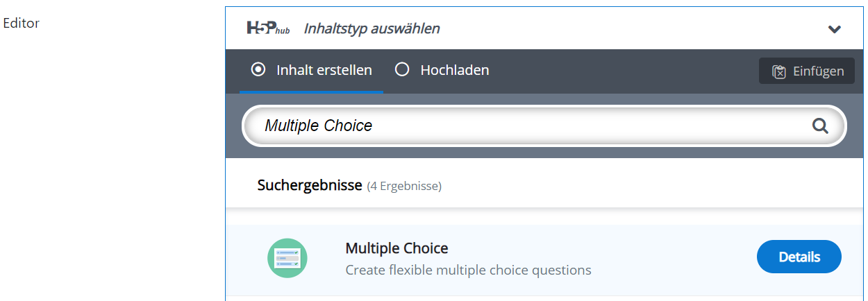Viewport: 868px width, 301px height.
Task: Click the Create flexible multiple choice questions description
Action: (x=468, y=270)
